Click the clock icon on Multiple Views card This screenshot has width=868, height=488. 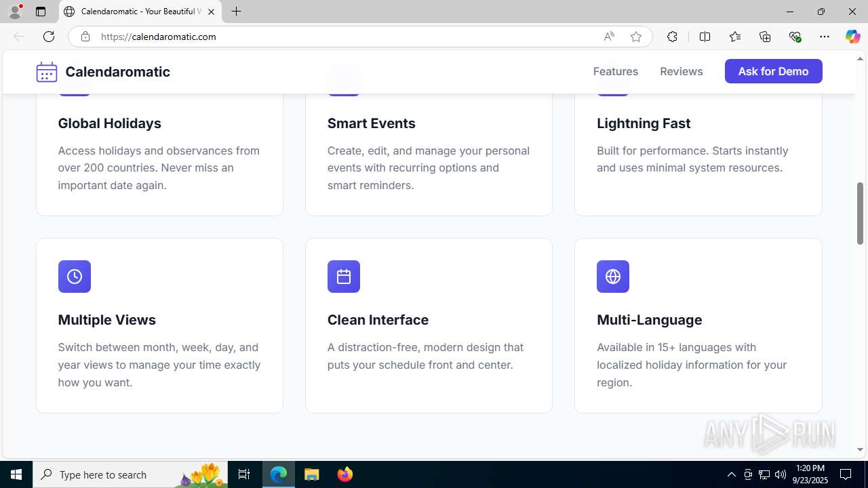point(75,277)
